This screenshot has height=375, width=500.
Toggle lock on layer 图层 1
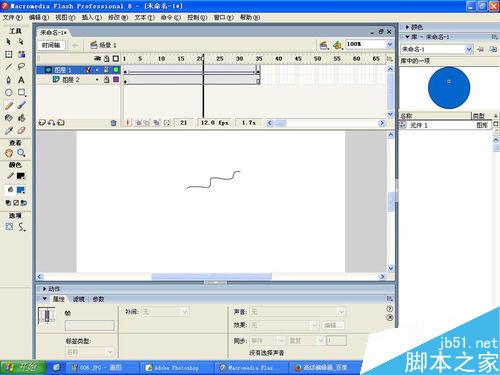pyautogui.click(x=106, y=70)
